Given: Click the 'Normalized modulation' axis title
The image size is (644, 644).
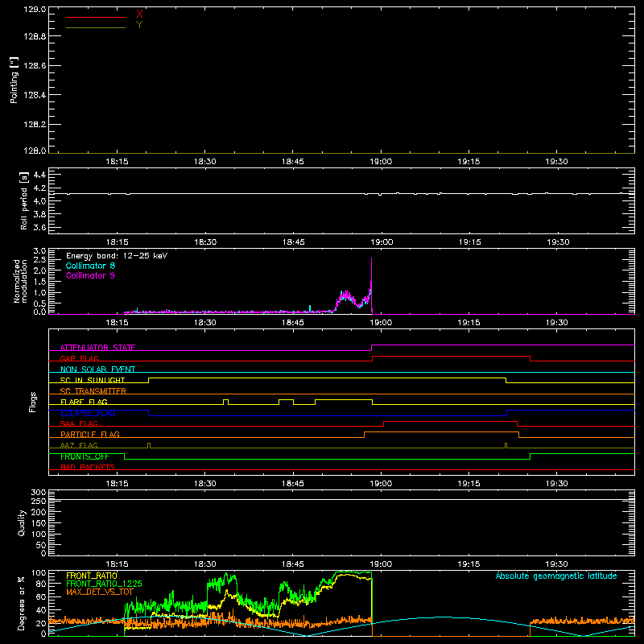Looking at the screenshot, I should (x=20, y=281).
